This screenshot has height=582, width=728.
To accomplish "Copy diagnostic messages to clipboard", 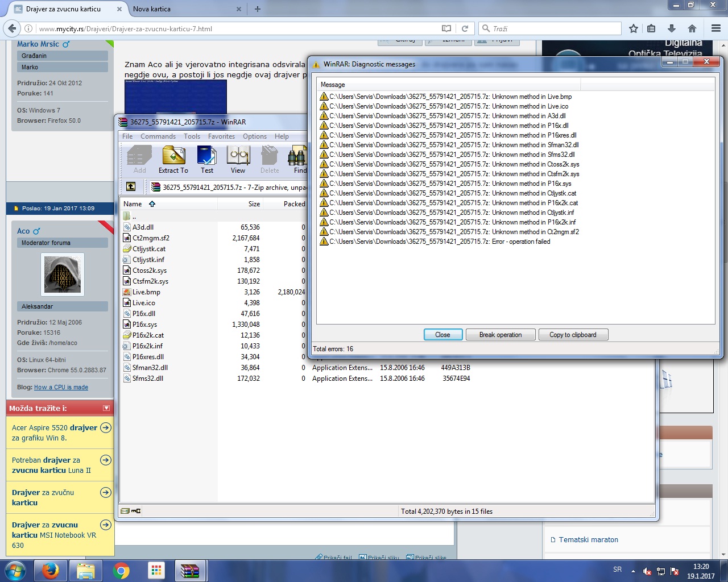I will (x=573, y=335).
